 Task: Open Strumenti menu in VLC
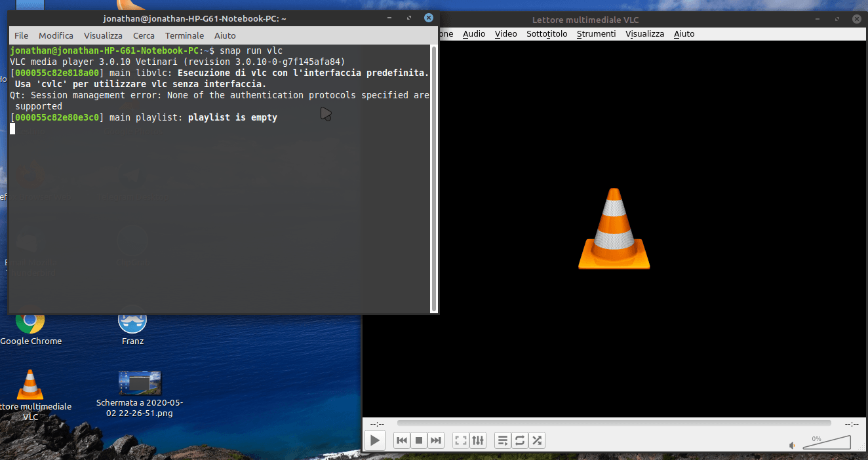click(x=596, y=33)
